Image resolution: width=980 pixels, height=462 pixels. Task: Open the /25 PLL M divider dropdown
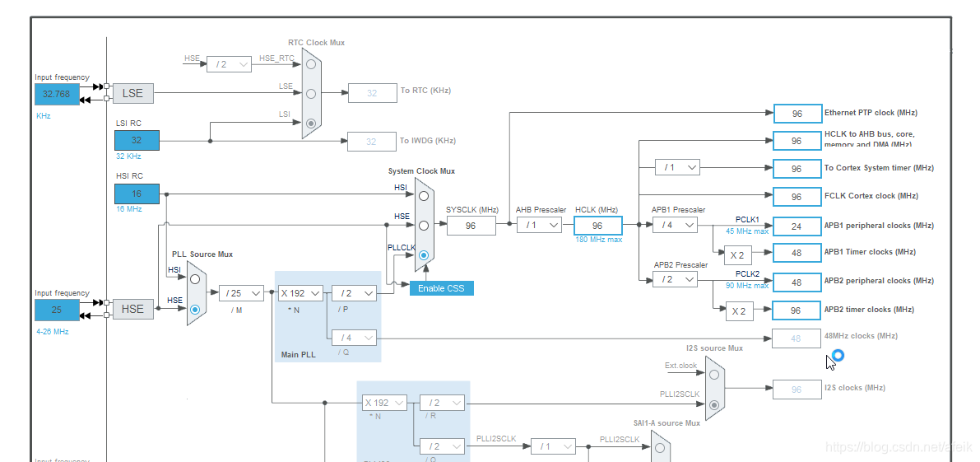pos(241,292)
